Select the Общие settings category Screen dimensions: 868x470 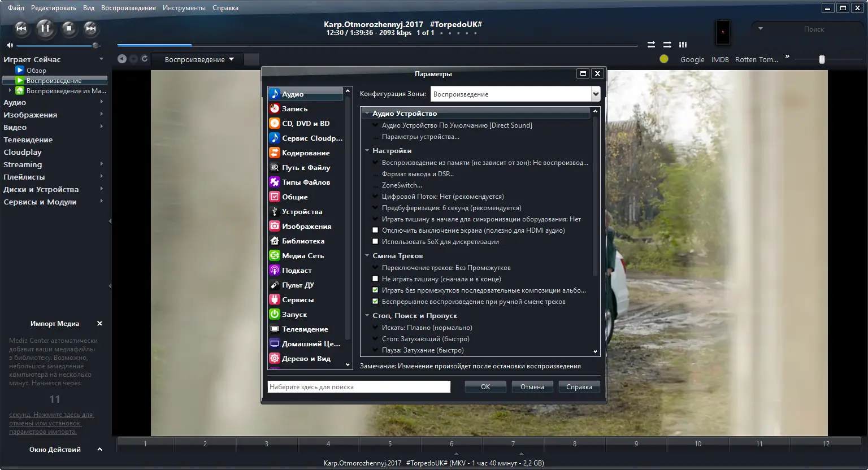pyautogui.click(x=305, y=197)
